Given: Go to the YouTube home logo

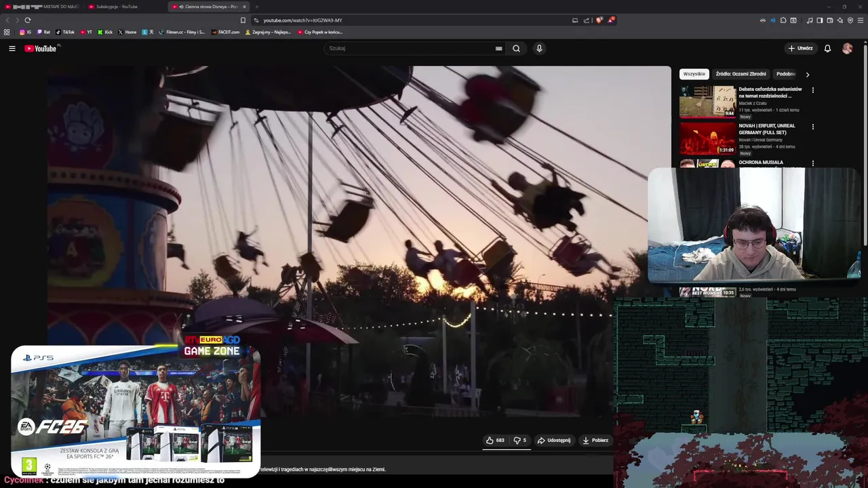Looking at the screenshot, I should (x=41, y=48).
